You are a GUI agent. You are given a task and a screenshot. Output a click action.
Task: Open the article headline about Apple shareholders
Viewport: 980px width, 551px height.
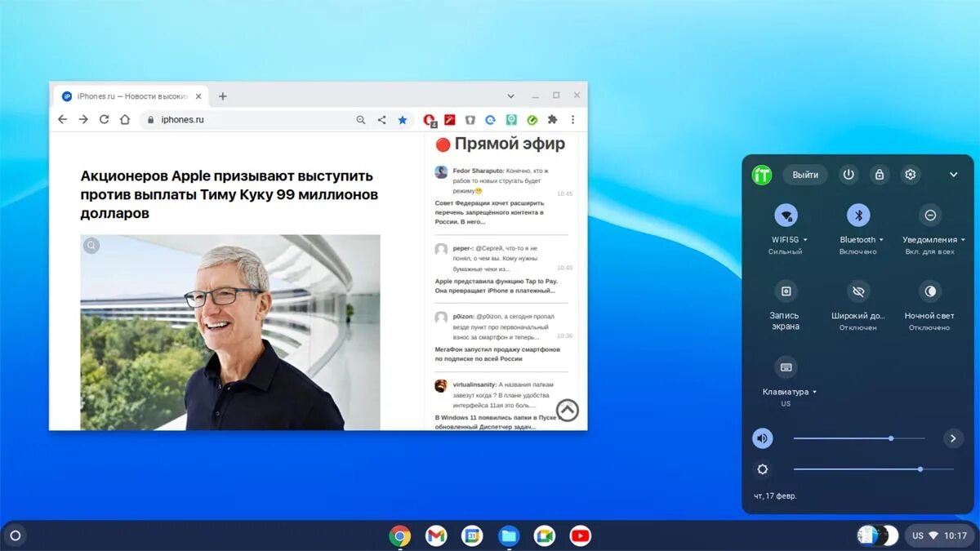point(229,194)
